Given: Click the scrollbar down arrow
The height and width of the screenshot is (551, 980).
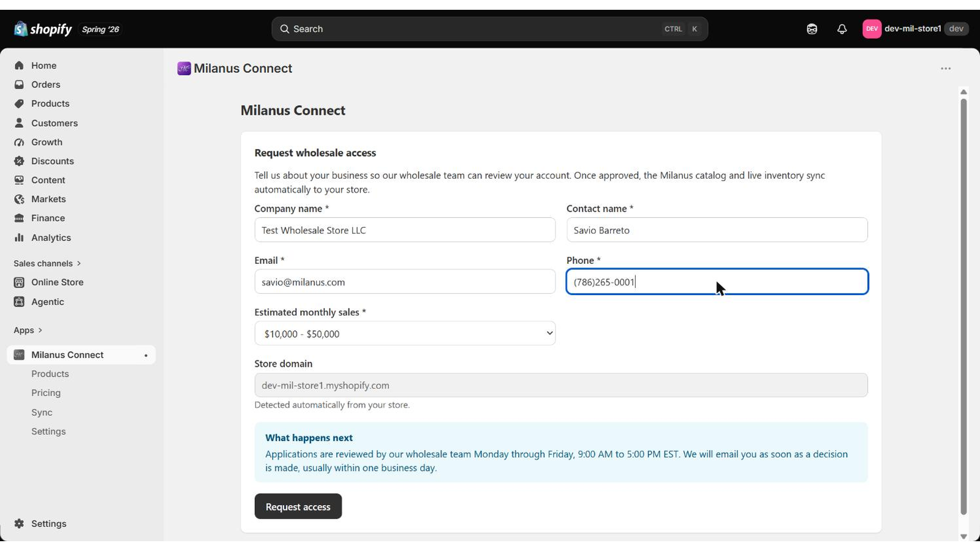Looking at the screenshot, I should [x=963, y=537].
